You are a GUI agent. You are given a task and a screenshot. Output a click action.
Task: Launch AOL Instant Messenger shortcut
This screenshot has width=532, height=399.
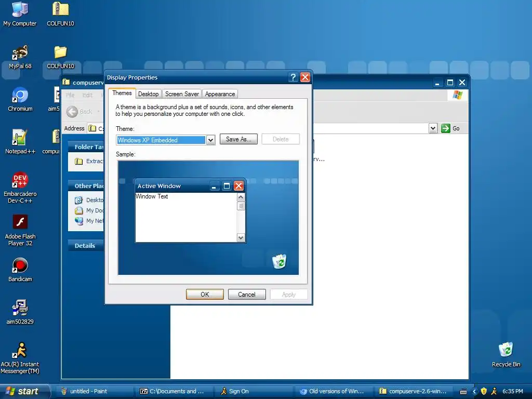point(20,358)
